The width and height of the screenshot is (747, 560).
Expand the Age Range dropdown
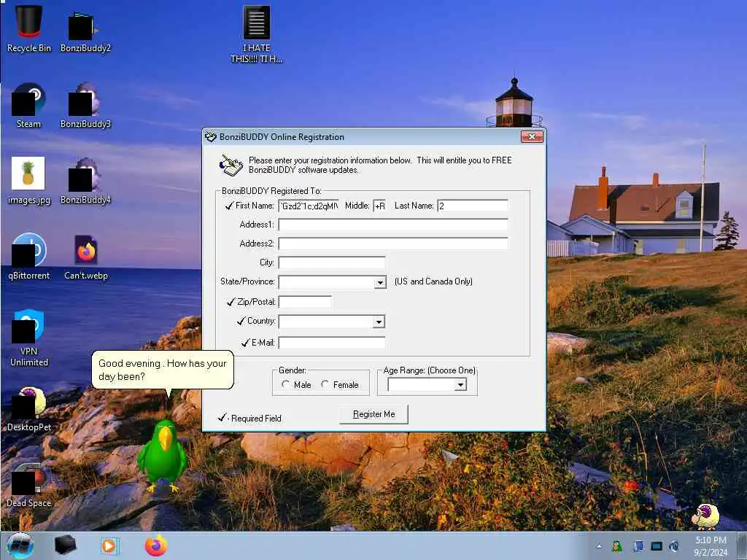coord(460,384)
